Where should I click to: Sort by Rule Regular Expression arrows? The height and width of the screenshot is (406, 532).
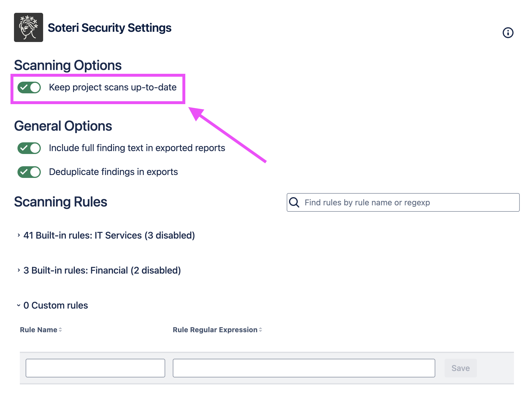pyautogui.click(x=260, y=330)
